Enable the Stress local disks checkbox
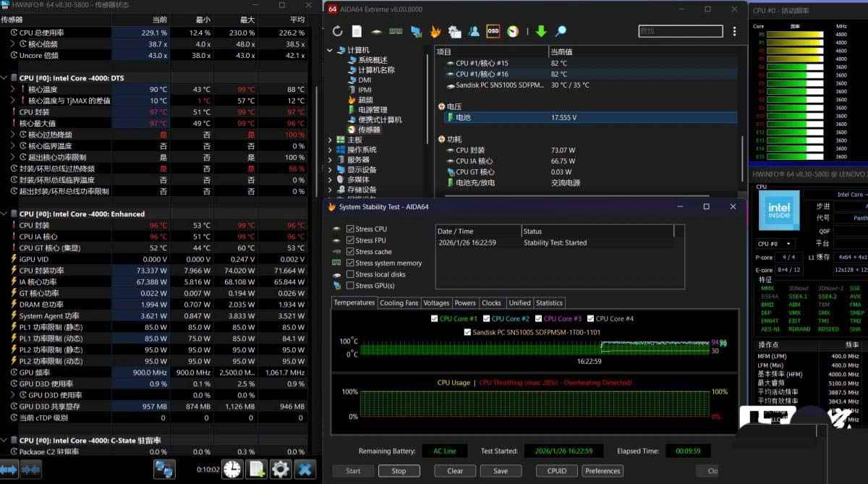 click(350, 274)
